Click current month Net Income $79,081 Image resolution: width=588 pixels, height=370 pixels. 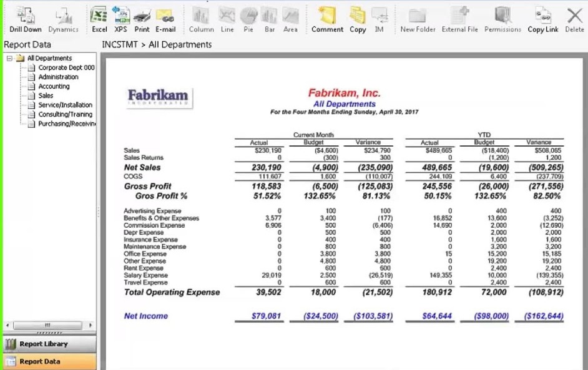tap(267, 316)
